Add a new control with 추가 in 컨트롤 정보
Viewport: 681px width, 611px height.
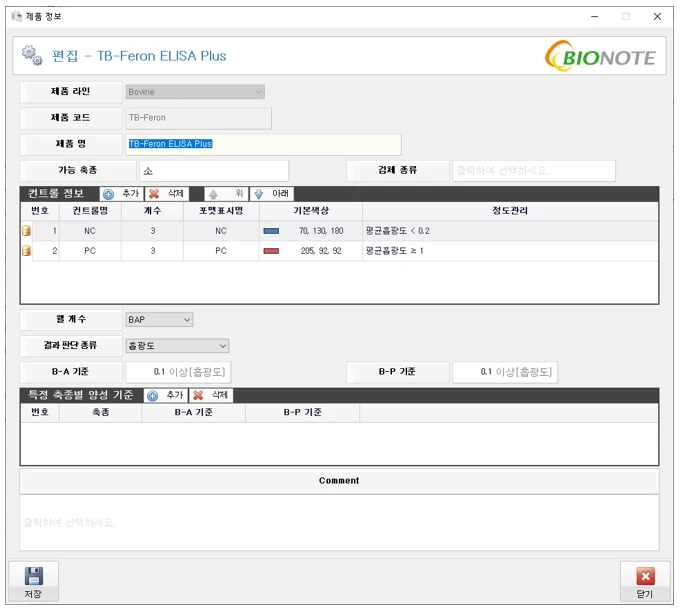pos(122,194)
